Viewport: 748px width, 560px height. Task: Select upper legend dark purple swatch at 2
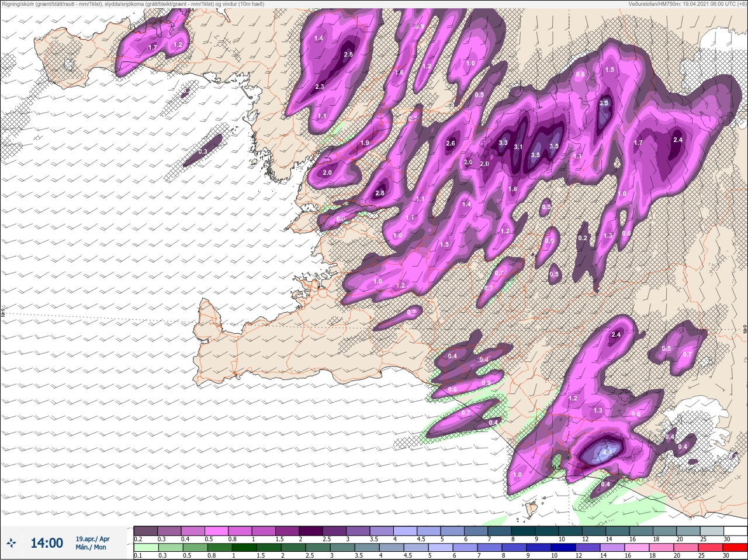pyautogui.click(x=311, y=531)
